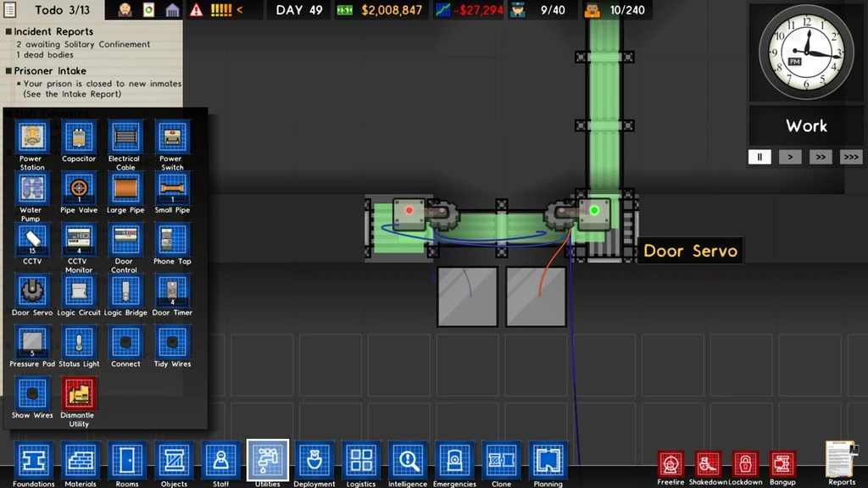
Task: Select the Status Light item
Action: pos(79,342)
